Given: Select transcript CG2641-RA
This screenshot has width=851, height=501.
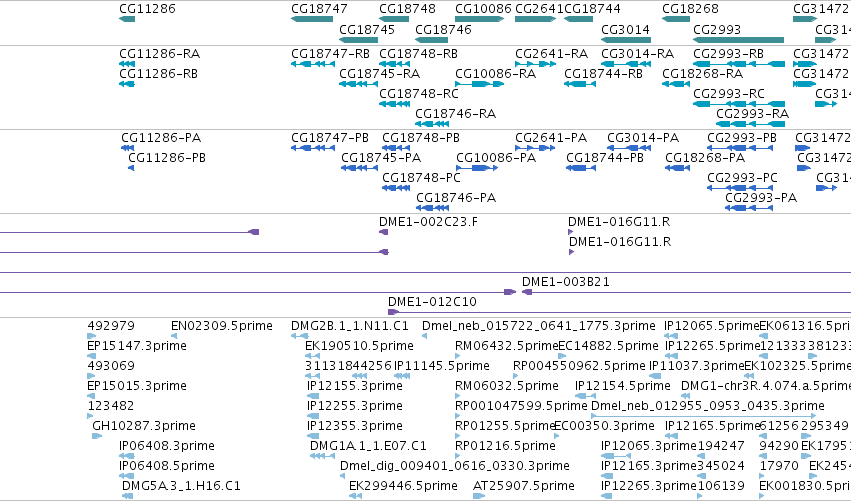Looking at the screenshot, I should coord(551,54).
